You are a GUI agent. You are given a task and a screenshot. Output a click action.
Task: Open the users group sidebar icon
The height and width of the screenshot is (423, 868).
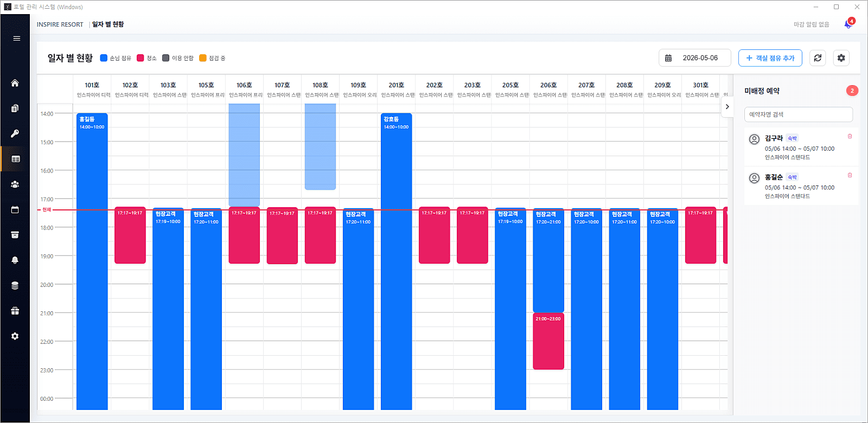(15, 184)
